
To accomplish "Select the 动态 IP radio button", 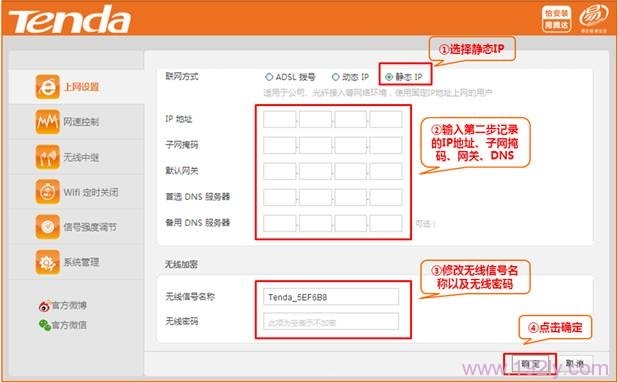I will [x=335, y=77].
